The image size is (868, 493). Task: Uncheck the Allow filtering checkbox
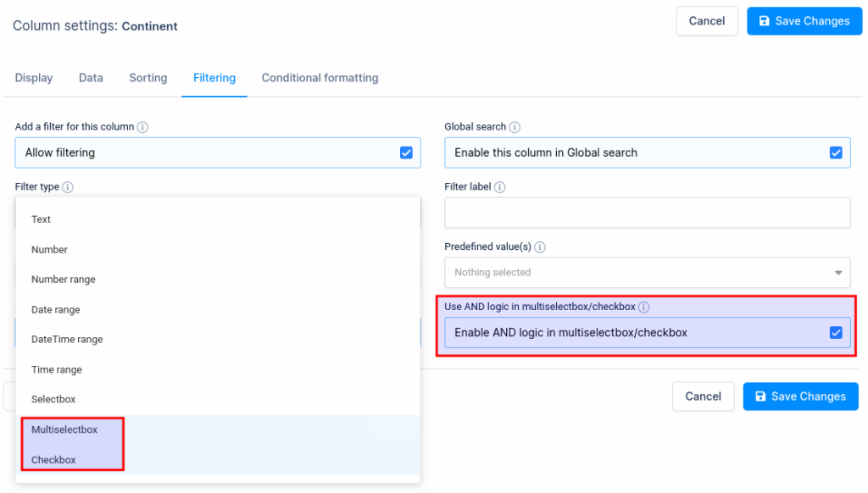[405, 152]
